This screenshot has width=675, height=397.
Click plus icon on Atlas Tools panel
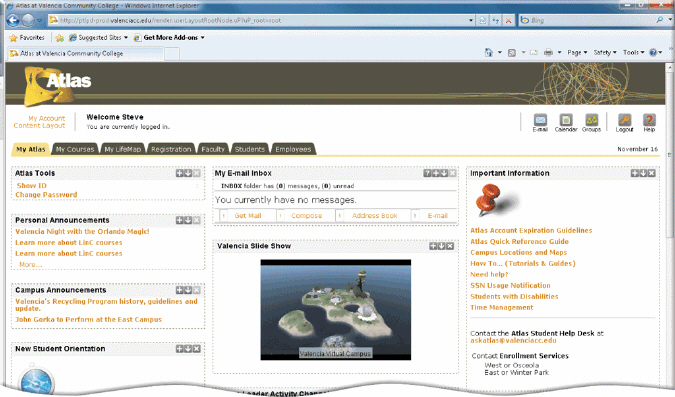pos(180,173)
